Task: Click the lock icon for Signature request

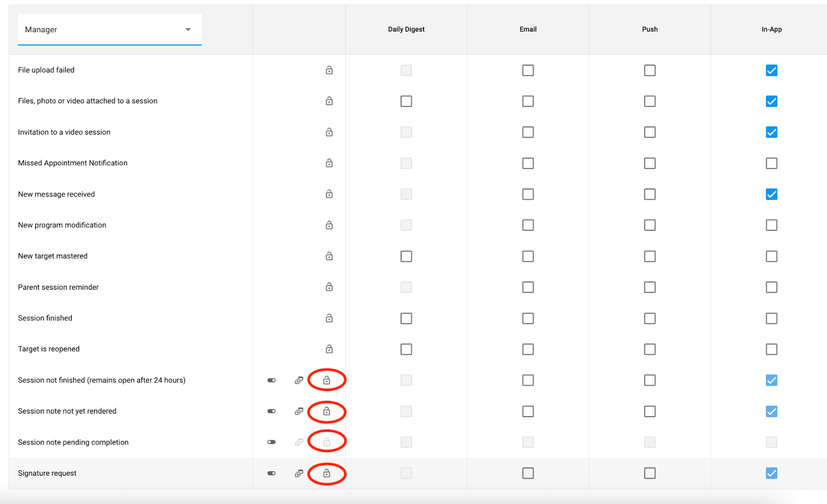Action: pyautogui.click(x=327, y=474)
